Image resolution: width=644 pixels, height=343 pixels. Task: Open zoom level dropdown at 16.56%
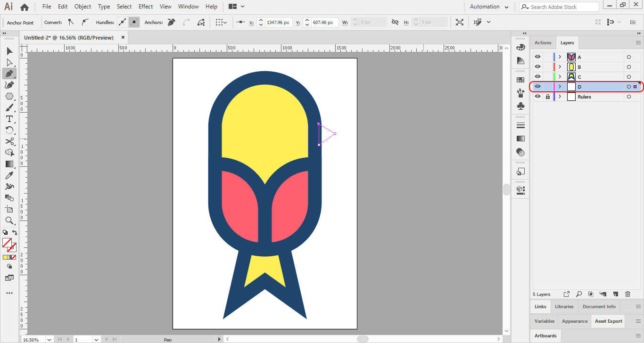tap(49, 339)
